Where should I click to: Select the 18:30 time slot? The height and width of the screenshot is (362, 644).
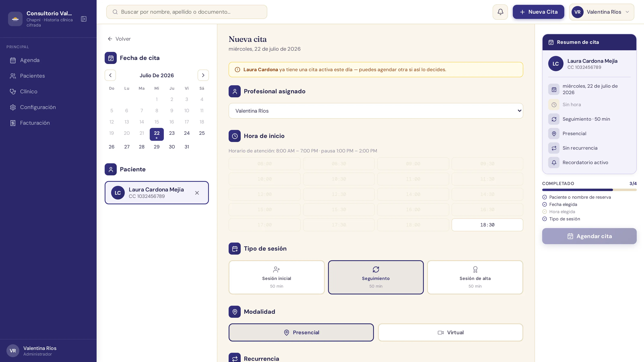tap(487, 225)
